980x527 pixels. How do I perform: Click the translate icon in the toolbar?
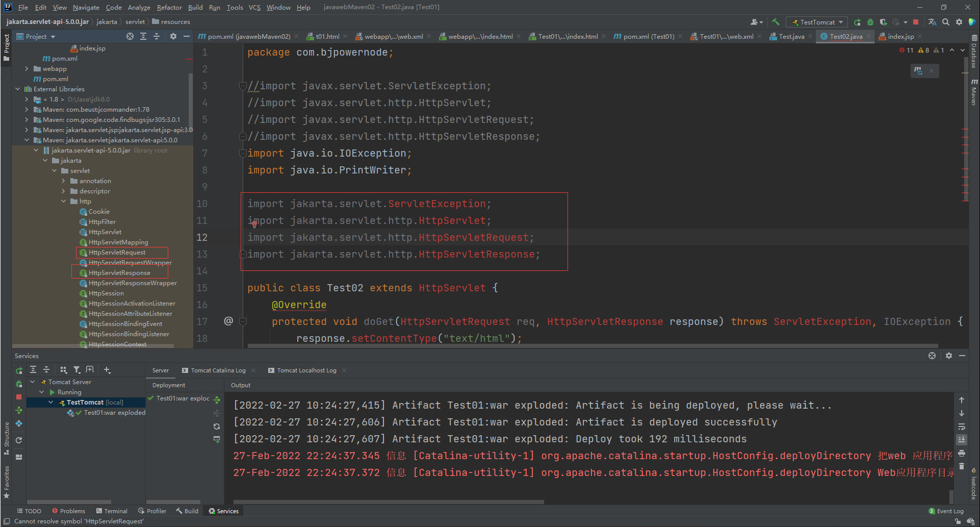932,22
